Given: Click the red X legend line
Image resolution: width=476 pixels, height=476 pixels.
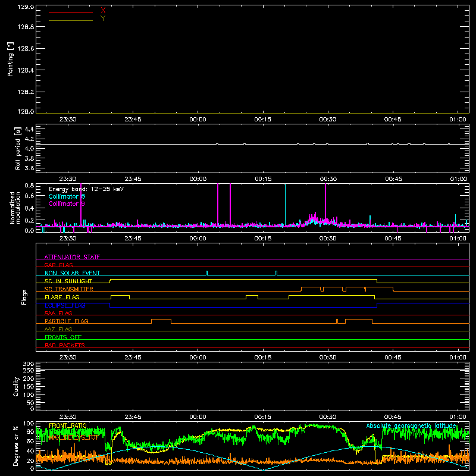Looking at the screenshot, I should pyautogui.click(x=71, y=12).
